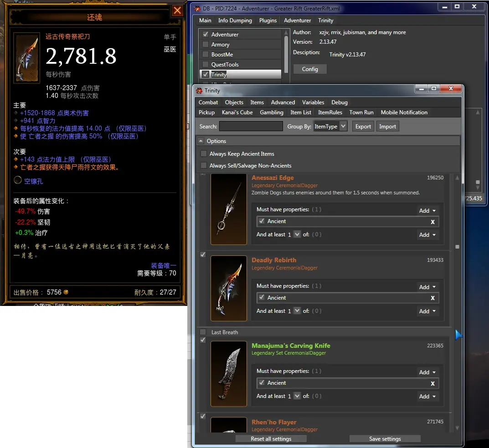The image size is (489, 448).
Task: Toggle Manajuma's Carving Knife item checkbox
Action: coord(203,340)
